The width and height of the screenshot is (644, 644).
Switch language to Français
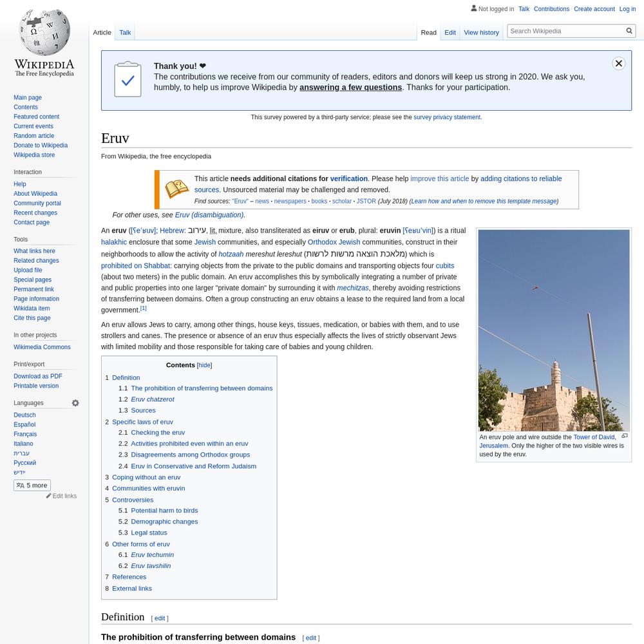click(x=25, y=434)
